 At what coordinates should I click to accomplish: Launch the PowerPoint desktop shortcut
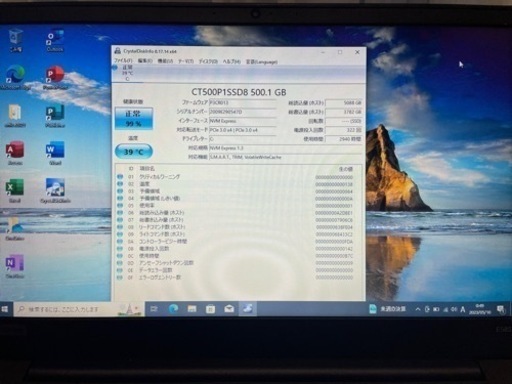click(x=55, y=78)
